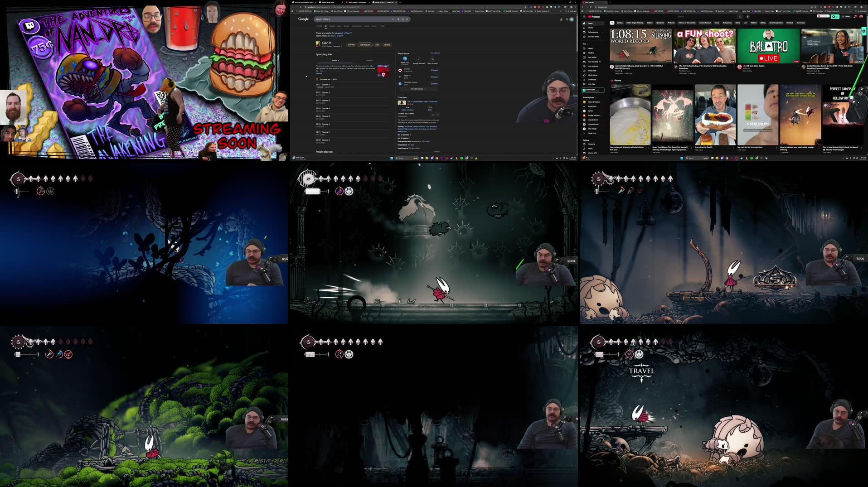Click the Create button on YouTube

846,16
